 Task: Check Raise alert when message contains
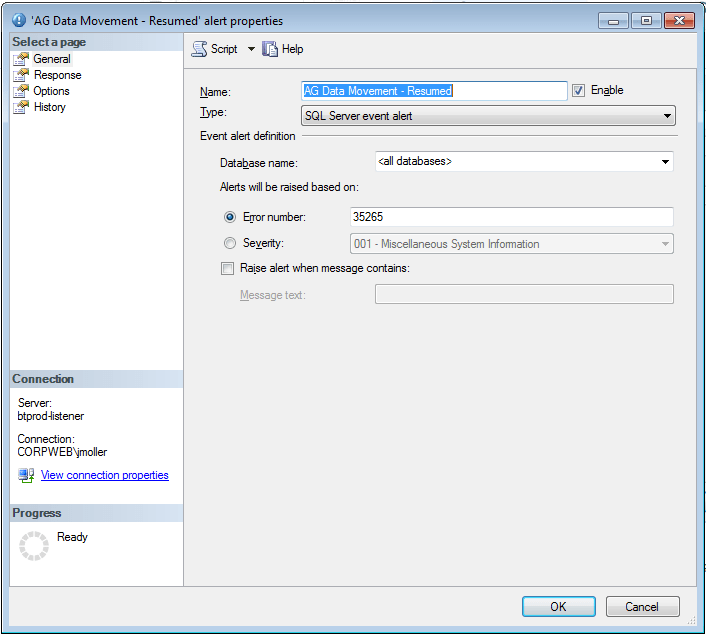tap(229, 268)
